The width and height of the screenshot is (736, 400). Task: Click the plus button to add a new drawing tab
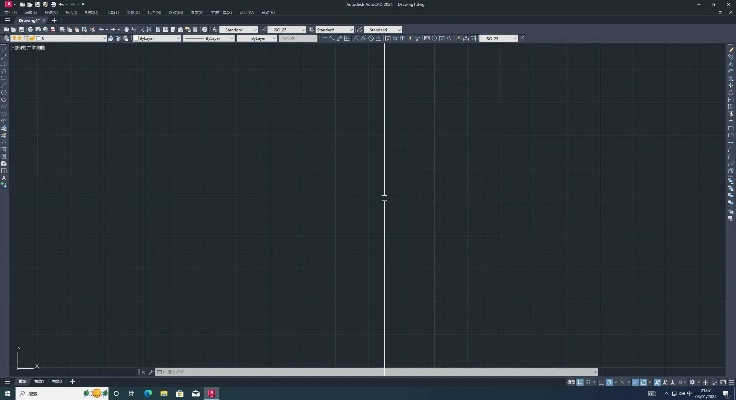pyautogui.click(x=55, y=20)
